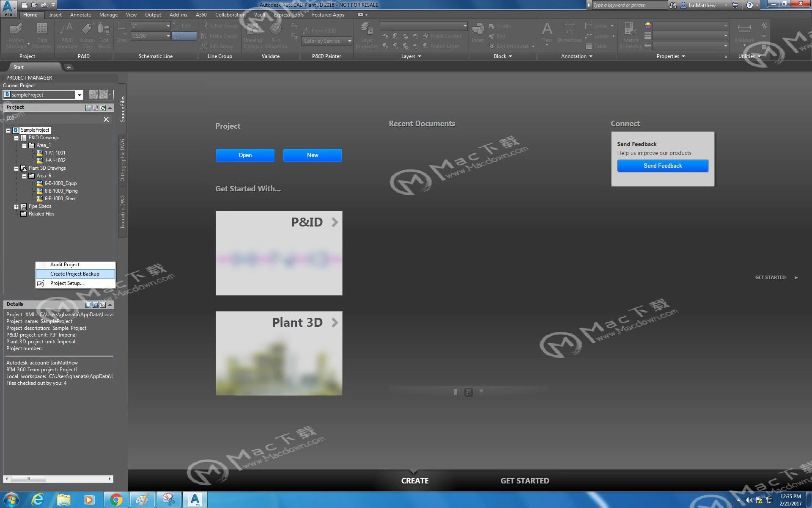
Task: Open the Data Manager tool
Action: coord(42,36)
